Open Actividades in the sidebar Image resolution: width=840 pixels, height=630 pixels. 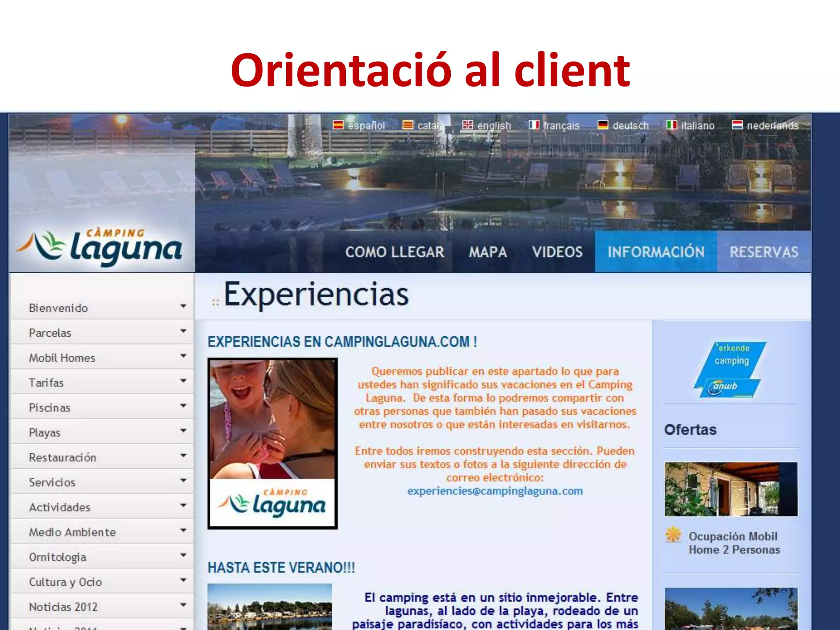coord(59,507)
